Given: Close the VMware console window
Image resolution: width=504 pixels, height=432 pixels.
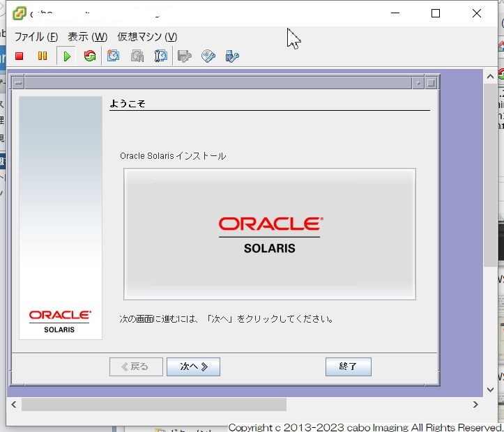Looking at the screenshot, I should (477, 13).
